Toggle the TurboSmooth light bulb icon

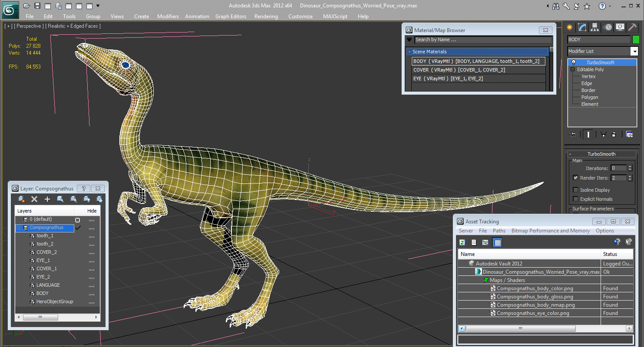tap(573, 62)
